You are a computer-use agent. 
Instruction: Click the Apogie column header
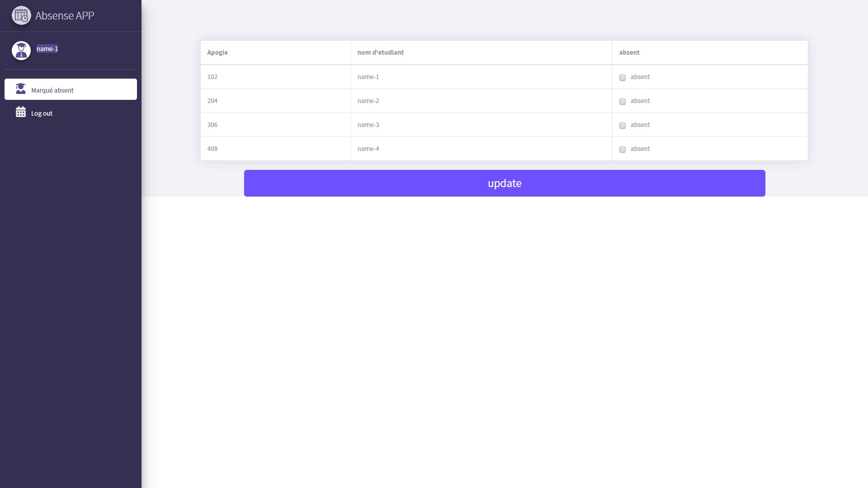click(x=217, y=52)
